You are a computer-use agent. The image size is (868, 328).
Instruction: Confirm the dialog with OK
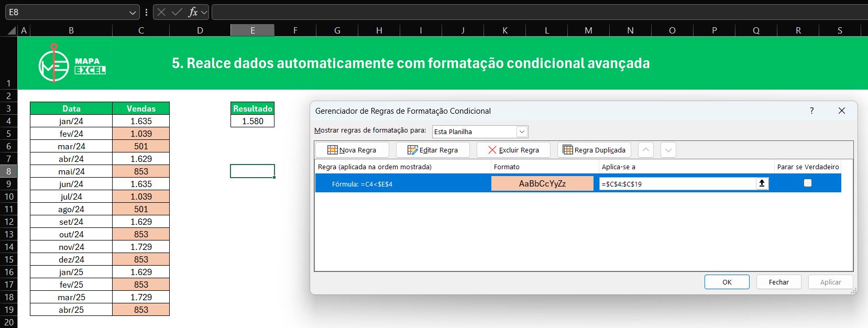click(727, 282)
